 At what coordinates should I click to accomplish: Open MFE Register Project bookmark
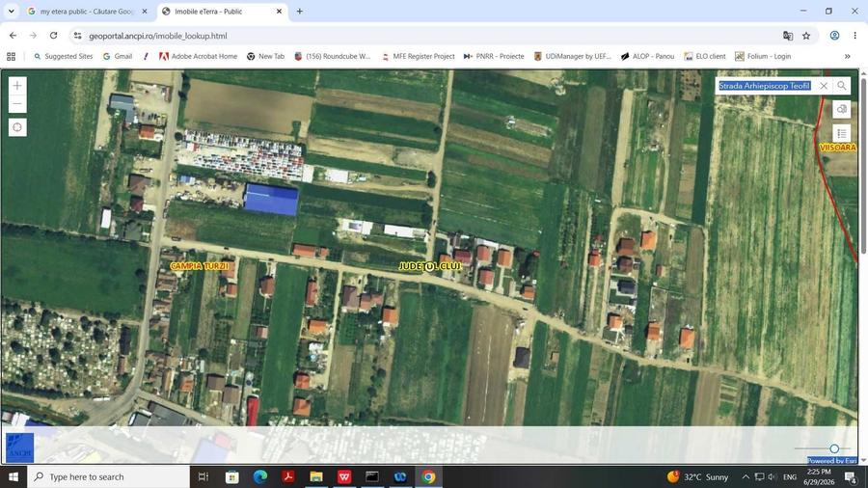[418, 57]
